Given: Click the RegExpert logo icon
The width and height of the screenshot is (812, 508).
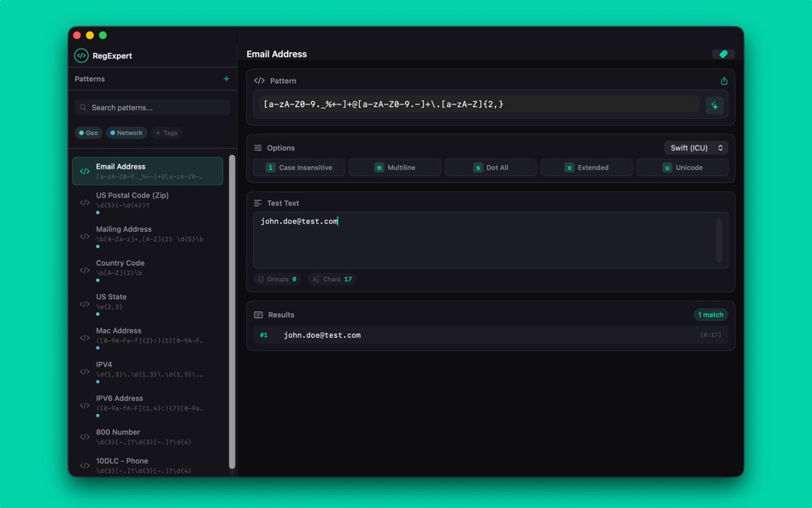Looking at the screenshot, I should tap(81, 56).
